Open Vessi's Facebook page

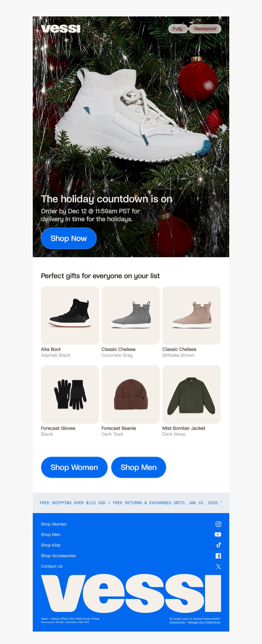218,555
